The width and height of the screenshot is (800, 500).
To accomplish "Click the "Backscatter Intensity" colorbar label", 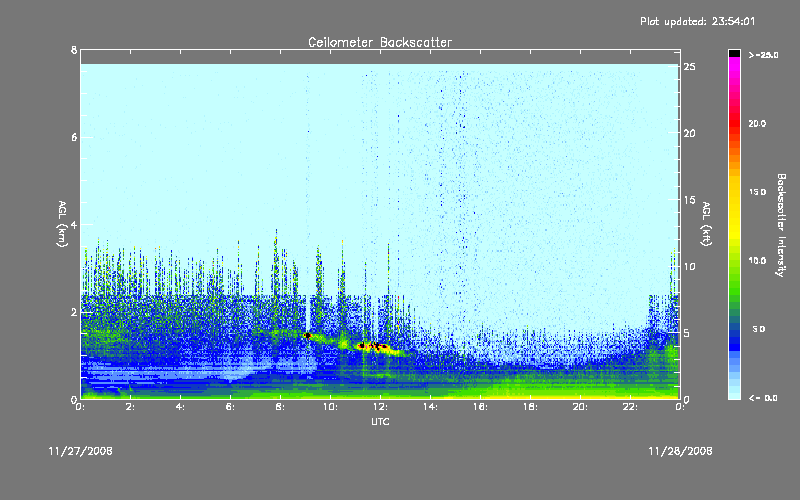I will tap(781, 225).
